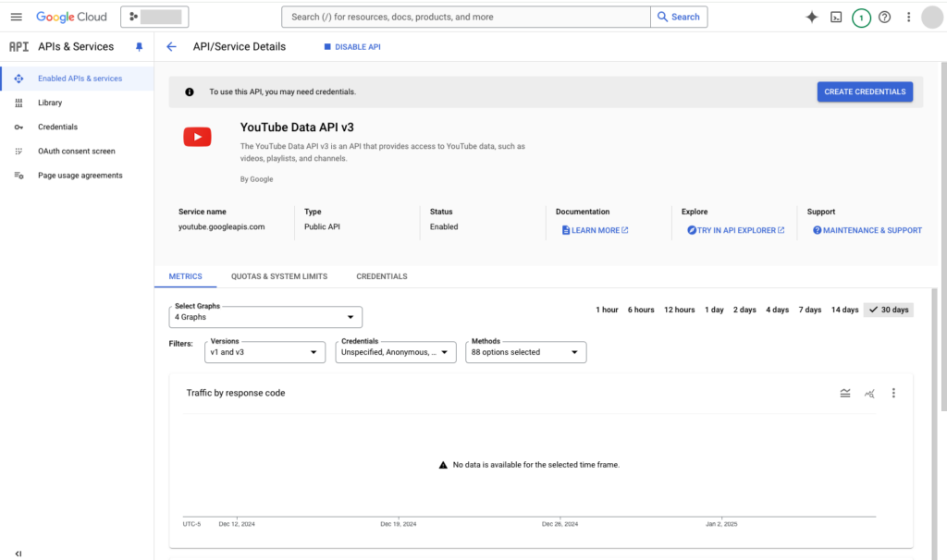This screenshot has width=947, height=560.
Task: Click the YouTube logo thumbnail
Action: [x=198, y=137]
